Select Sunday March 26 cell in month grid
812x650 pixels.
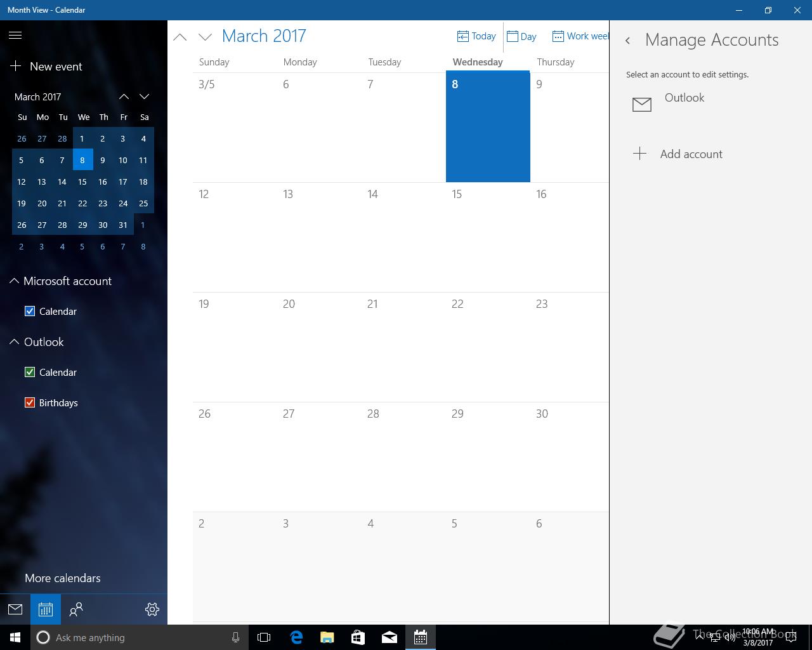click(x=235, y=457)
